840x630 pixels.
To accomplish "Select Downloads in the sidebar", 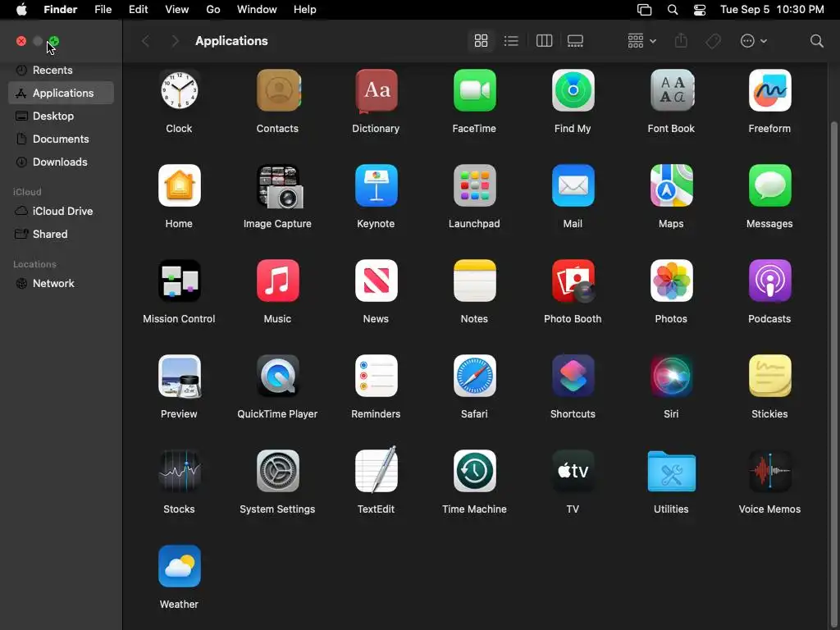I will tap(61, 162).
